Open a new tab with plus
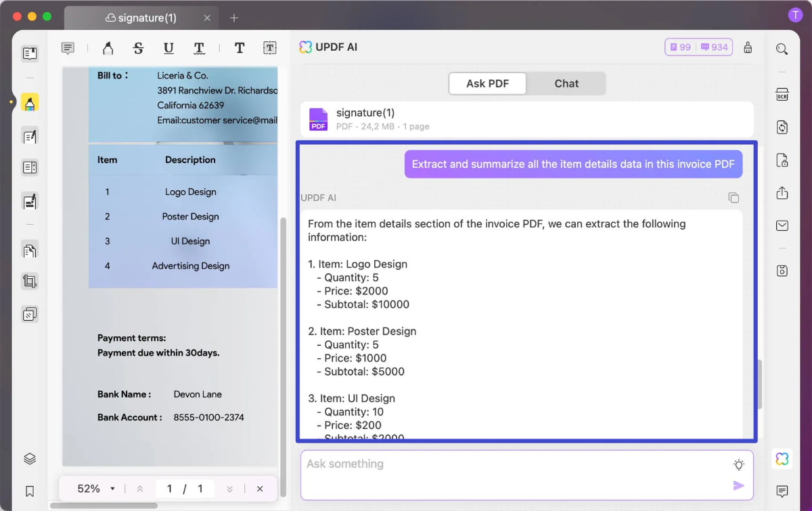Screen dimensions: 812x511 [234, 18]
